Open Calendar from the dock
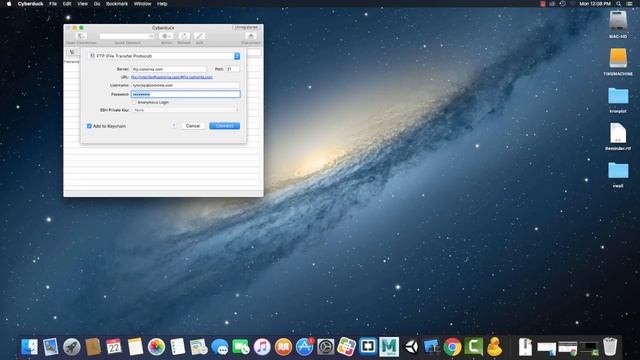 coord(114,347)
